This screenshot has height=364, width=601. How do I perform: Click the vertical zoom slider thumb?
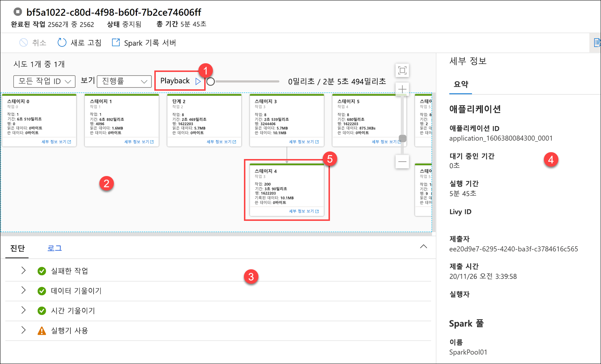(x=403, y=138)
